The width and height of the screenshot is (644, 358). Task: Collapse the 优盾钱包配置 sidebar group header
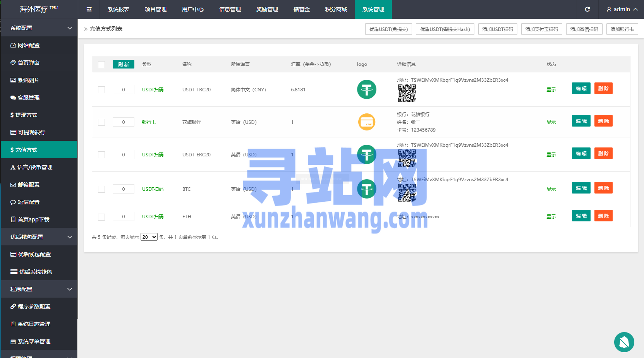[39, 237]
